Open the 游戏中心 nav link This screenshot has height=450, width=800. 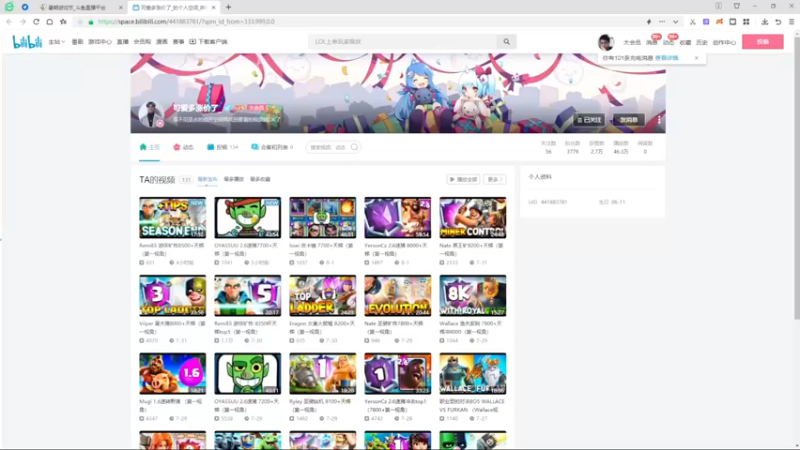[99, 42]
